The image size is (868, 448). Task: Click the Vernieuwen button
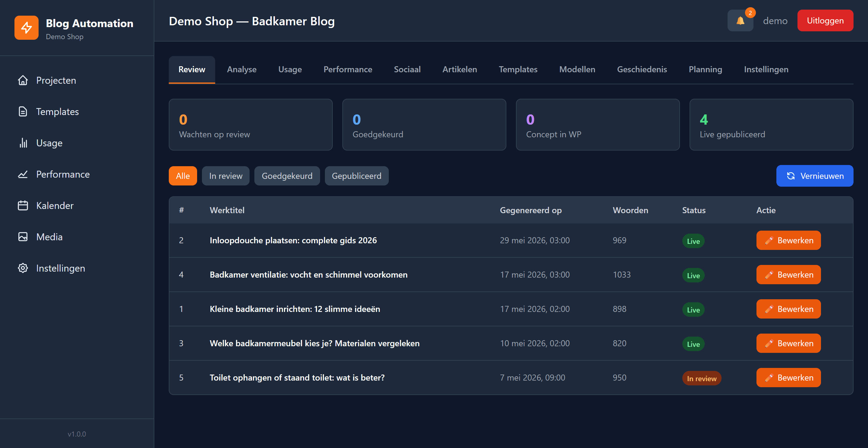coord(814,176)
